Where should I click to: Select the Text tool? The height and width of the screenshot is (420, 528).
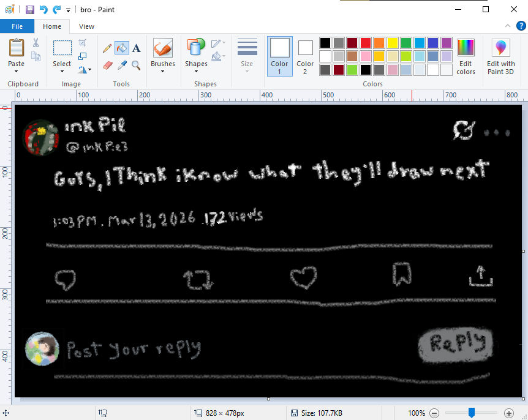(136, 48)
